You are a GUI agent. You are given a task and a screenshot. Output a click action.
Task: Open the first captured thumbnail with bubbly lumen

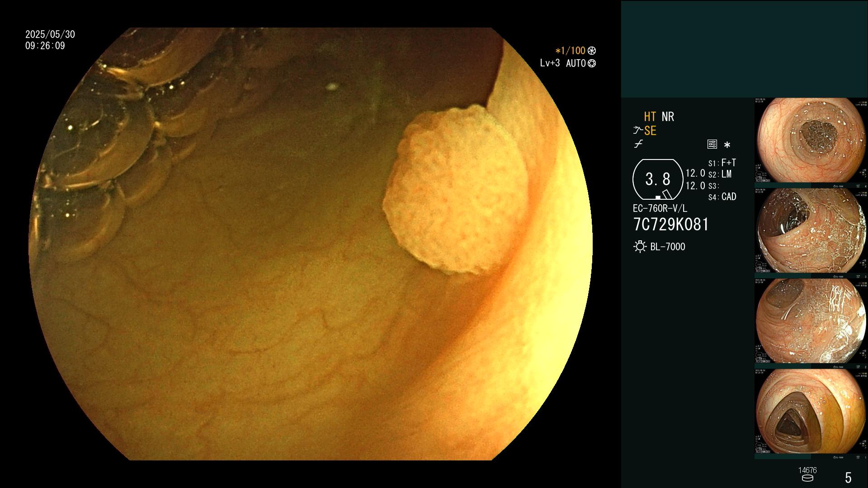(811, 141)
